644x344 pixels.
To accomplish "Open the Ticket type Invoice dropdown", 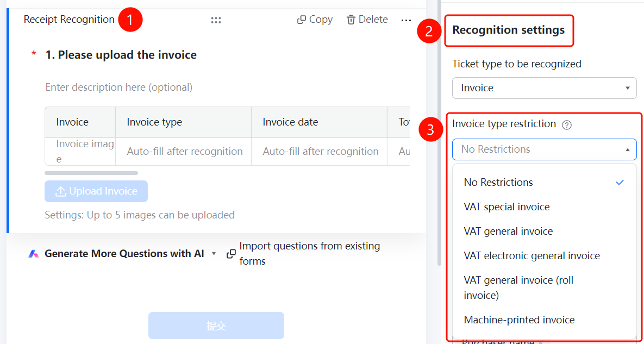I will pos(544,88).
